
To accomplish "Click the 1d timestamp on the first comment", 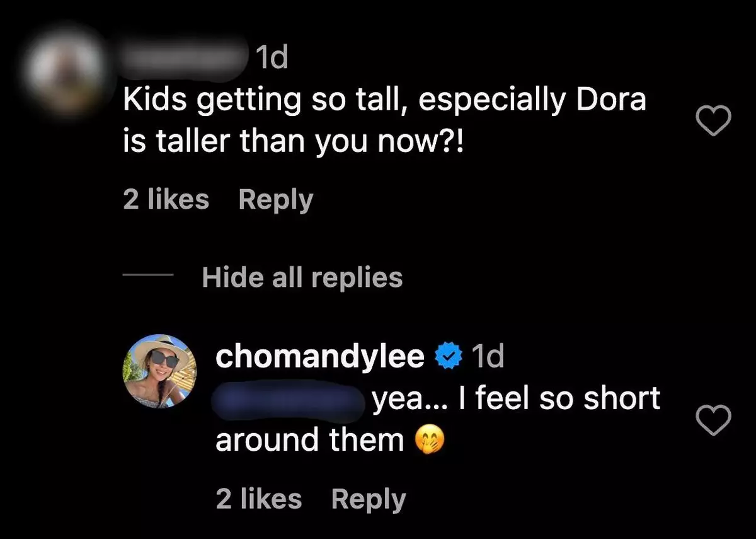I will (x=272, y=59).
